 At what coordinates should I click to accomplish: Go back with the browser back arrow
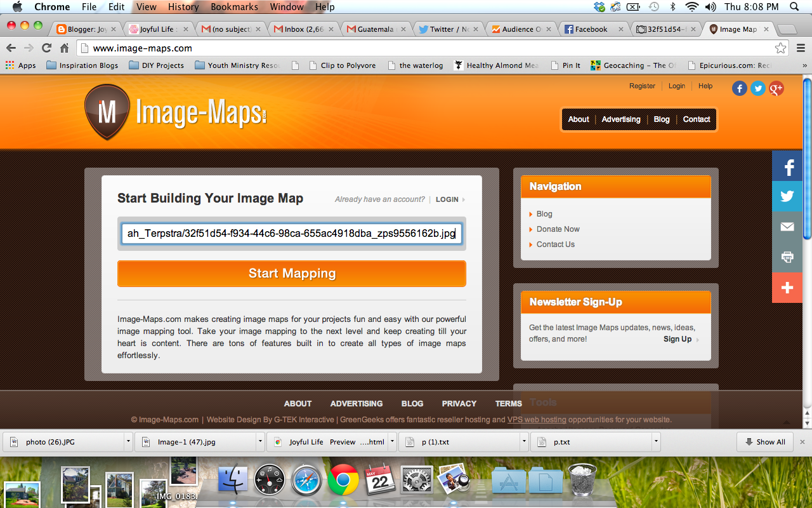pyautogui.click(x=11, y=48)
